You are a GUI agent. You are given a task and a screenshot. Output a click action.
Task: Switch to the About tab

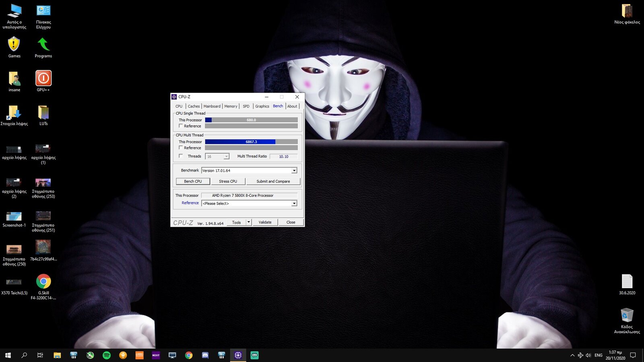point(292,106)
